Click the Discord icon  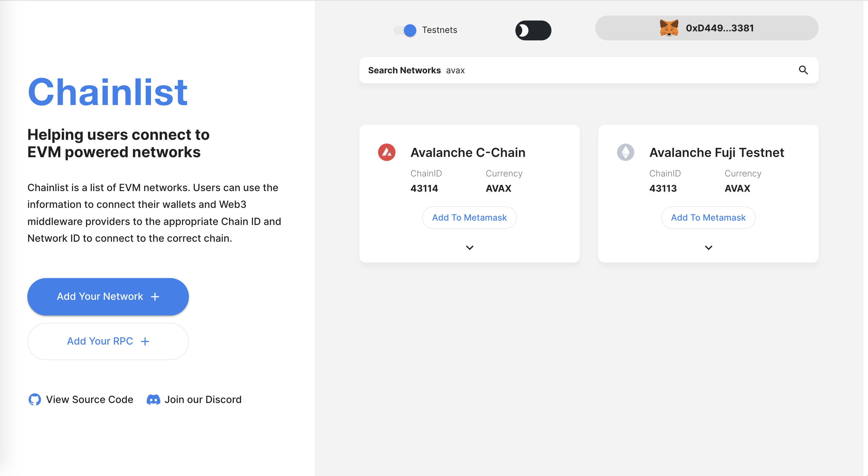(x=153, y=400)
